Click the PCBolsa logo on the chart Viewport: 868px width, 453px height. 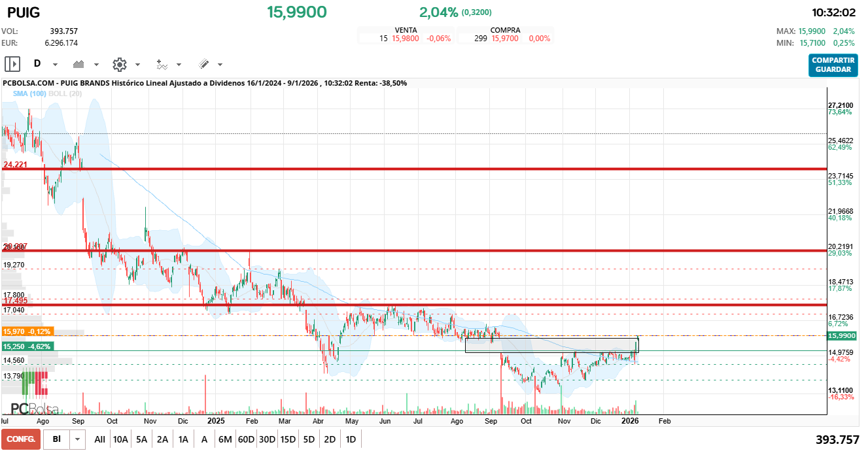(x=33, y=407)
